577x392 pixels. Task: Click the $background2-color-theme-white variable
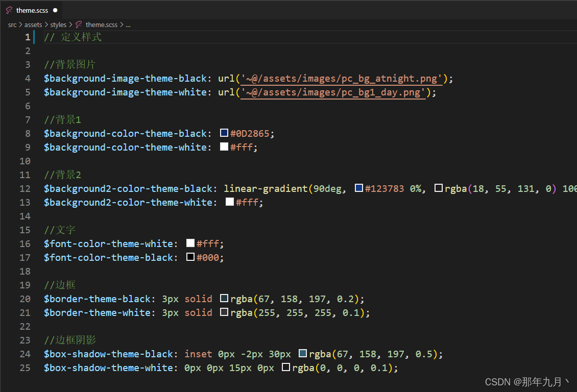tap(128, 202)
